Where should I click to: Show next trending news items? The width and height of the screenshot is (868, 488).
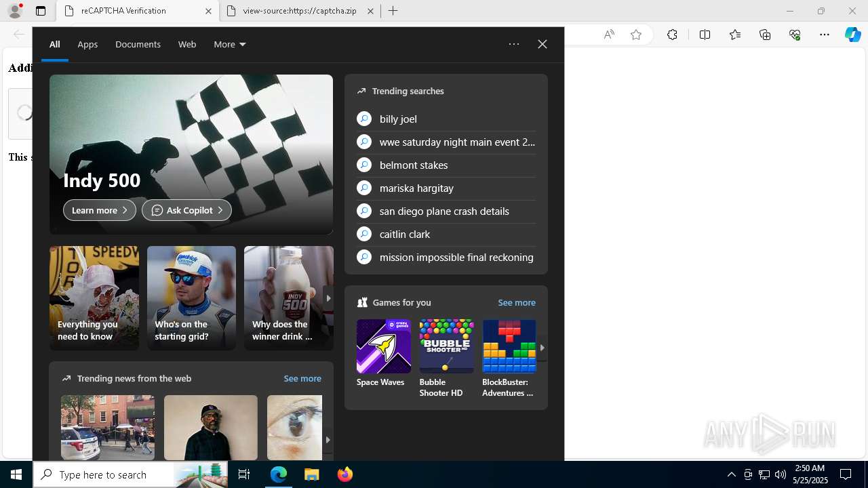coord(328,440)
